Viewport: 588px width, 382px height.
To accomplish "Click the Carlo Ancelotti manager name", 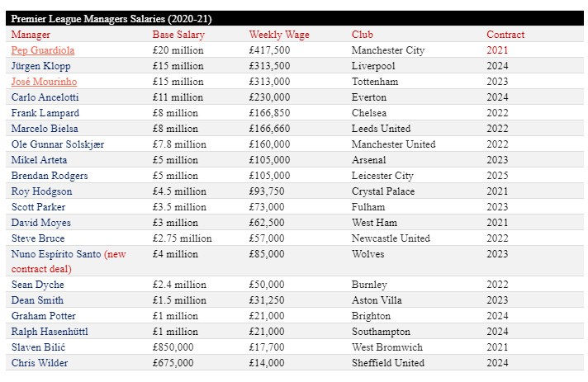I will pos(43,97).
